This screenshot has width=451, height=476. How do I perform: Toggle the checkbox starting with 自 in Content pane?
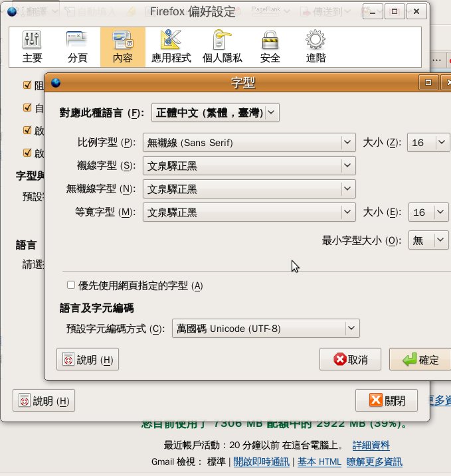[x=27, y=108]
